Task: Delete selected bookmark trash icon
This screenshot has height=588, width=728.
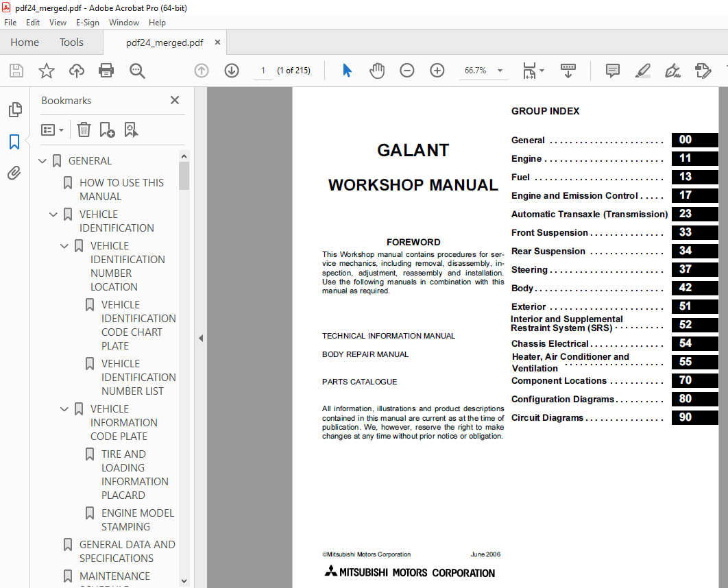Action: point(84,130)
